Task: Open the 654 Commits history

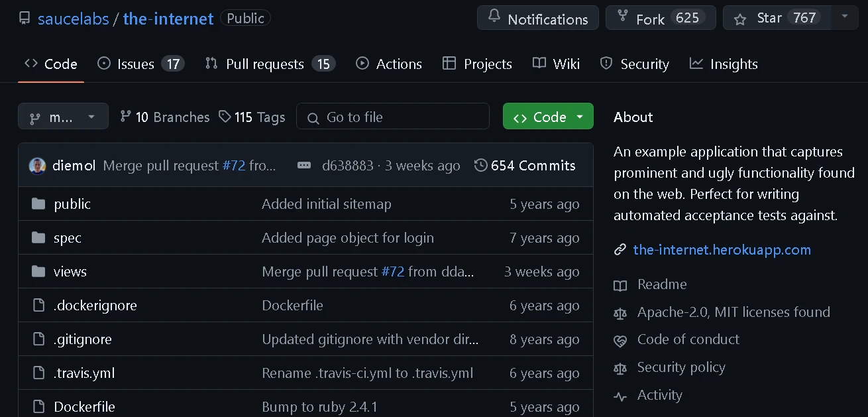Action: pyautogui.click(x=525, y=165)
